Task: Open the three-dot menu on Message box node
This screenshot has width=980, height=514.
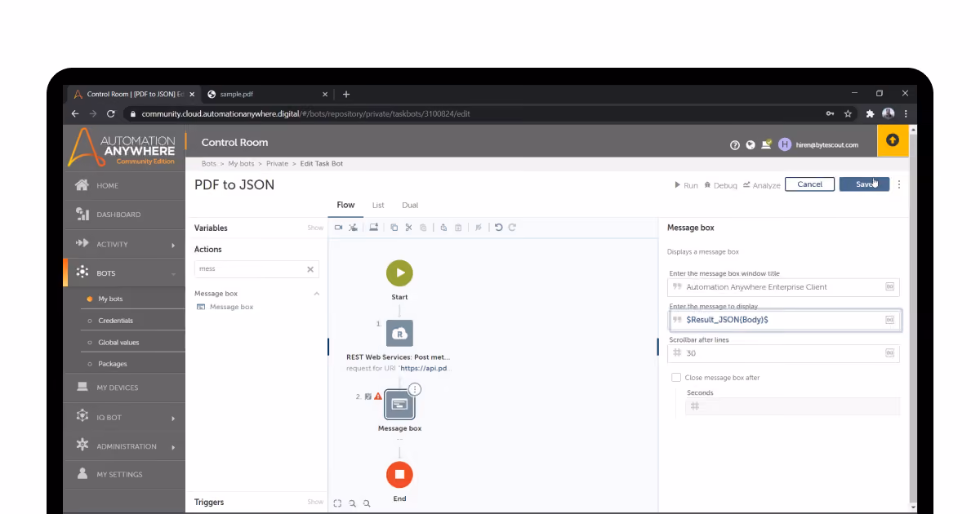Action: click(x=415, y=389)
